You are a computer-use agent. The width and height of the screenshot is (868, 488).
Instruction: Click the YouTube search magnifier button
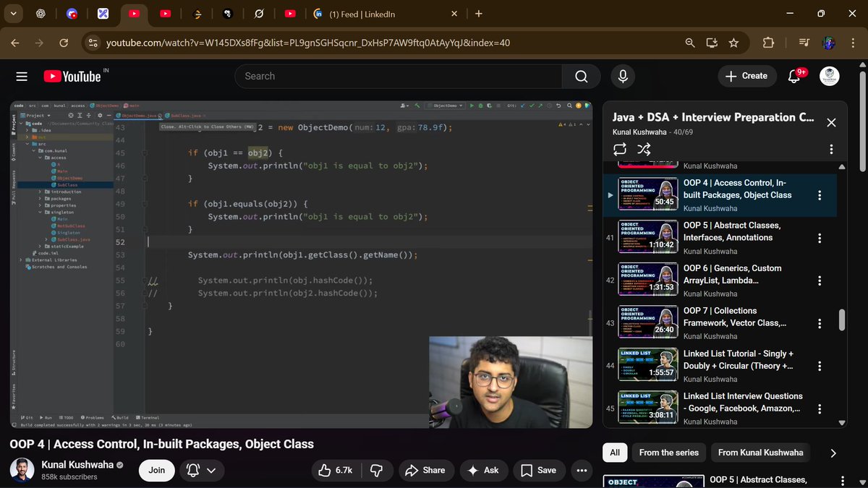[x=582, y=76]
